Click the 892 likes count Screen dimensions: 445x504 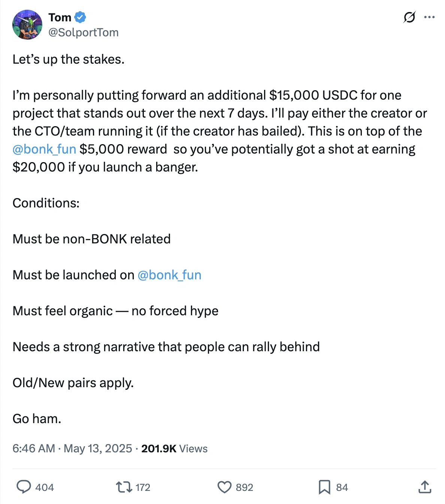[x=245, y=487]
